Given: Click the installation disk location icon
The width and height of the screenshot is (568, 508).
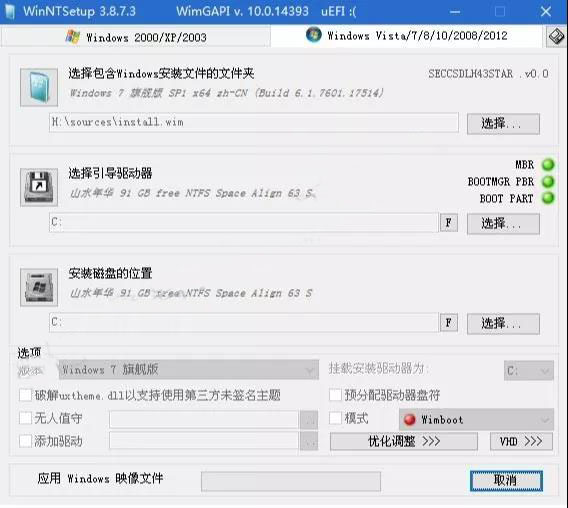Looking at the screenshot, I should point(39,287).
